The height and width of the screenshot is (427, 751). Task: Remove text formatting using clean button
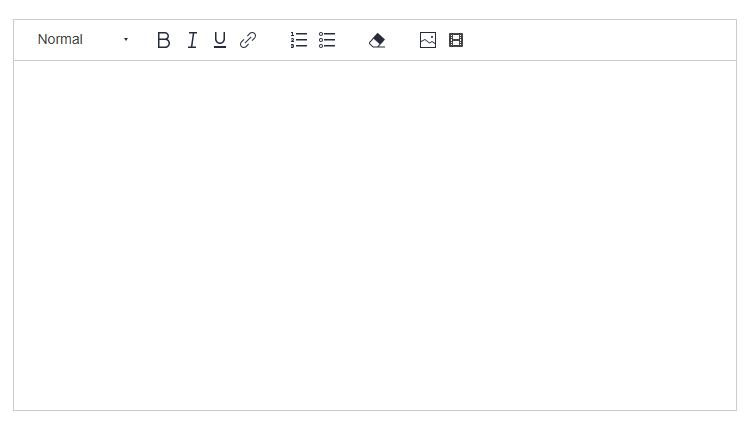pyautogui.click(x=377, y=40)
